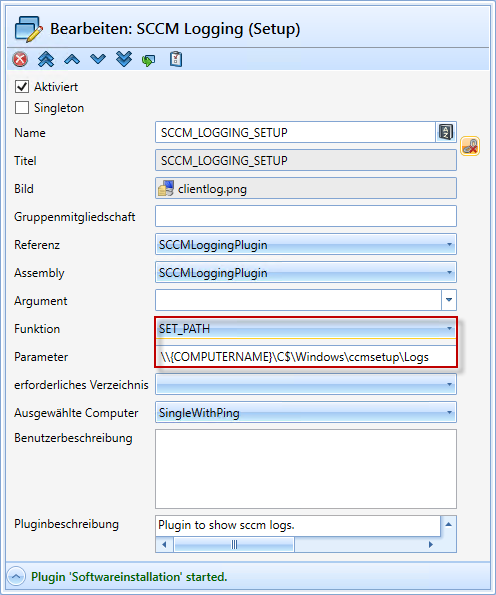Click the A-Z icon beside Name field

tap(446, 132)
